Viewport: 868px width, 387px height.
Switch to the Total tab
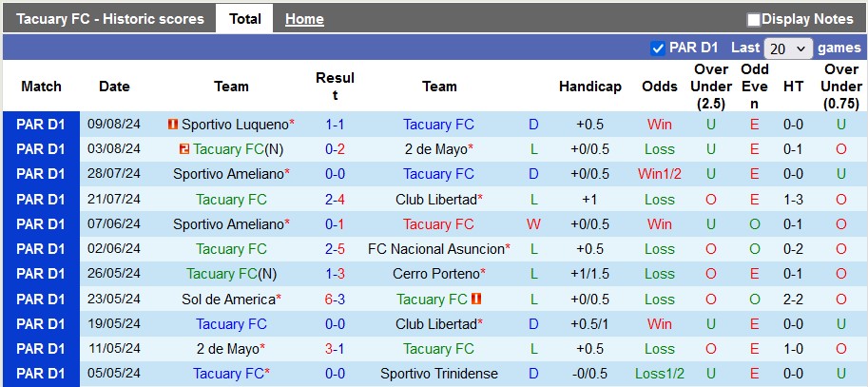tap(245, 19)
